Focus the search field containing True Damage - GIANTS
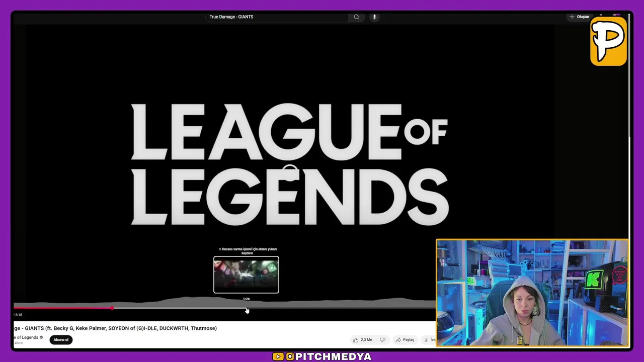 tap(277, 17)
